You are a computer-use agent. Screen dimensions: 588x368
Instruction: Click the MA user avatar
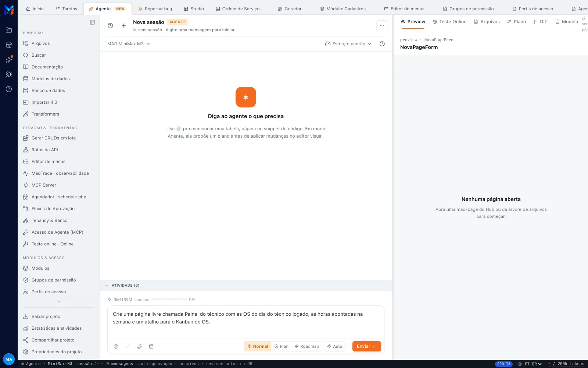[x=9, y=359]
